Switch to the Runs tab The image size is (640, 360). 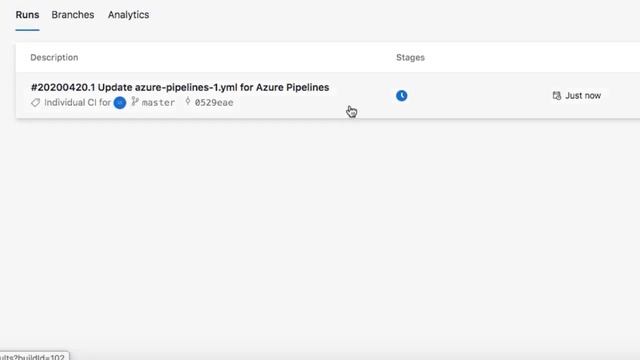coord(27,15)
